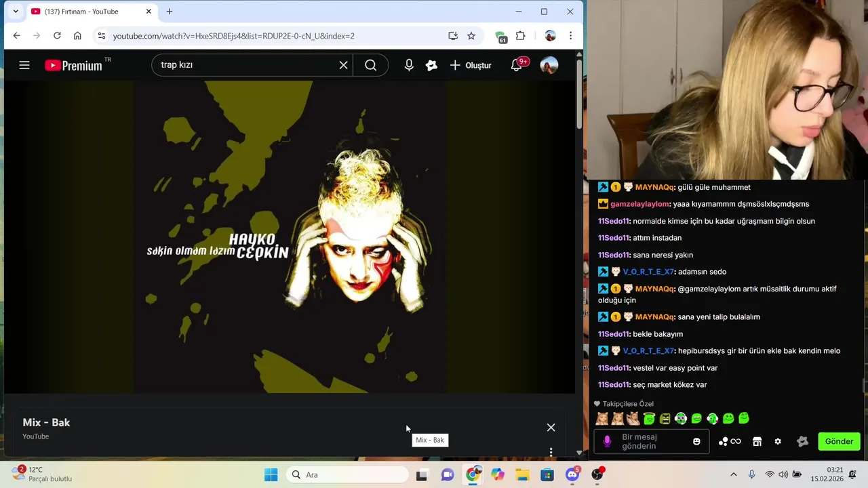Select the Fırtınam - YouTube tab
This screenshot has width=868, height=488.
click(92, 12)
